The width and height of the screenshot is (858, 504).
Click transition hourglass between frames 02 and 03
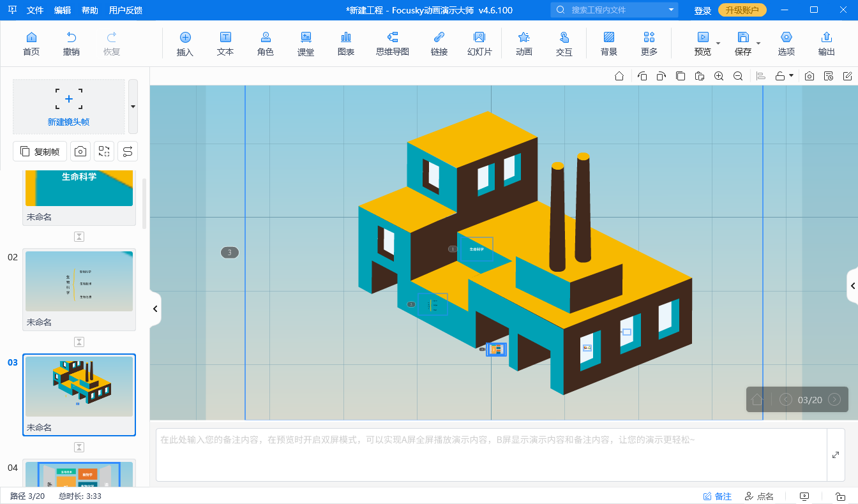[x=79, y=342]
